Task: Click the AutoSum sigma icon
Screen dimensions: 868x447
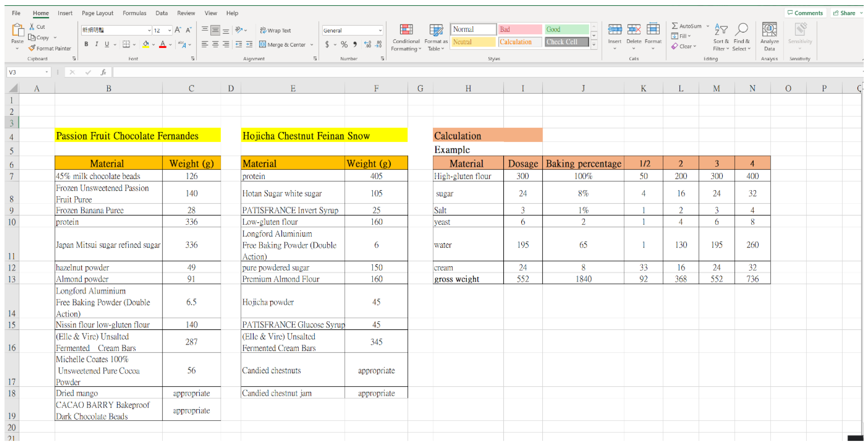Action: pyautogui.click(x=674, y=26)
